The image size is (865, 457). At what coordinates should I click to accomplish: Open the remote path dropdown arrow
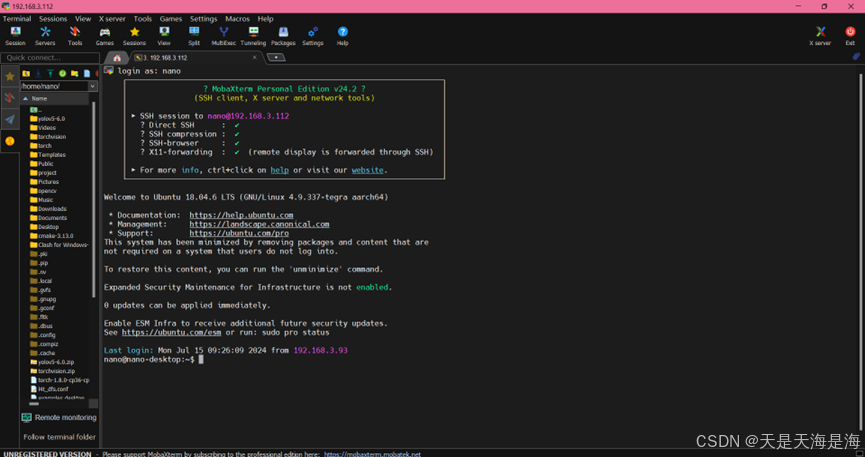(93, 86)
